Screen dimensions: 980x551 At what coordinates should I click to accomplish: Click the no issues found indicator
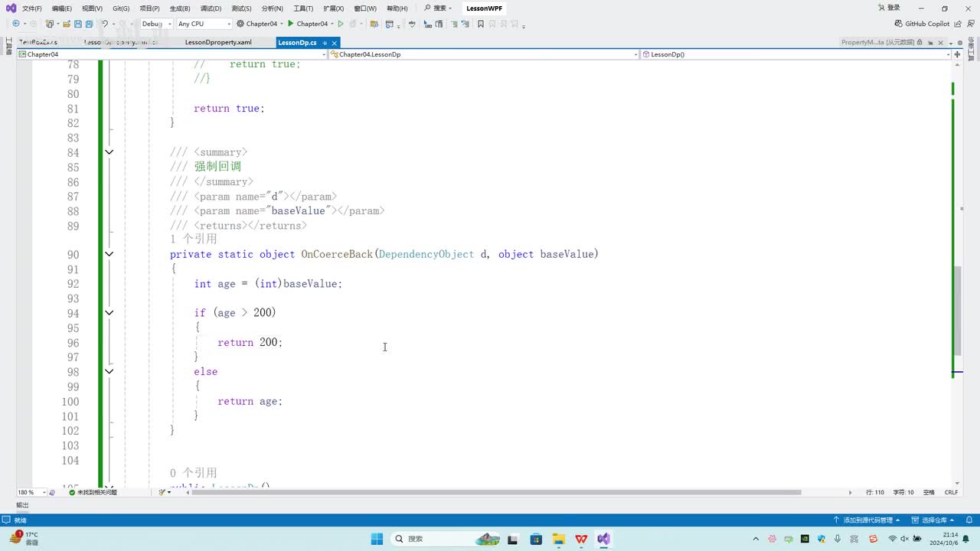[x=93, y=492]
